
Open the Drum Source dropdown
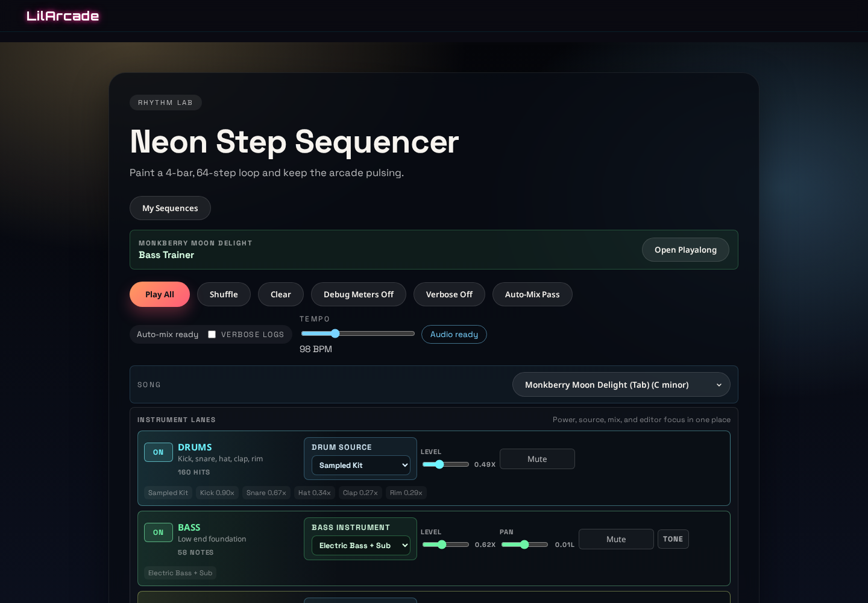pyautogui.click(x=361, y=465)
